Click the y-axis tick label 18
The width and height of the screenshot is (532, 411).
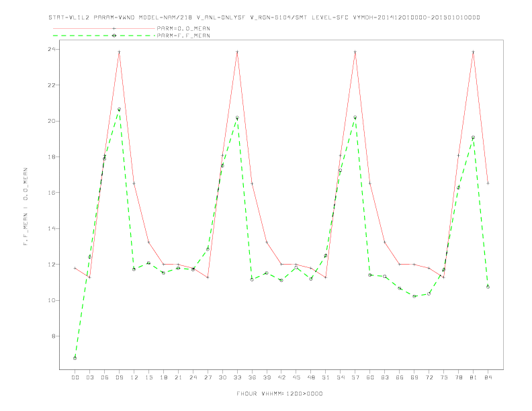pos(52,157)
